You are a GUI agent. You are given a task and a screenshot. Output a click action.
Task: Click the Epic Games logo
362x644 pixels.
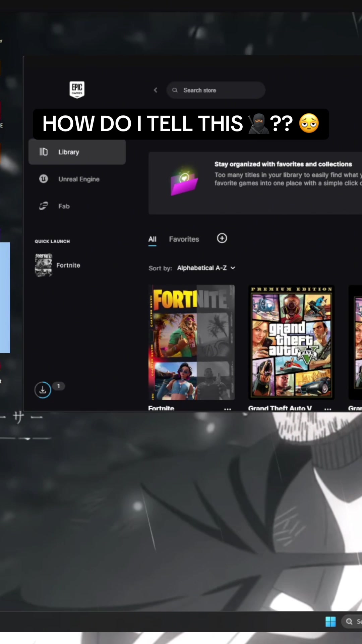(x=77, y=90)
